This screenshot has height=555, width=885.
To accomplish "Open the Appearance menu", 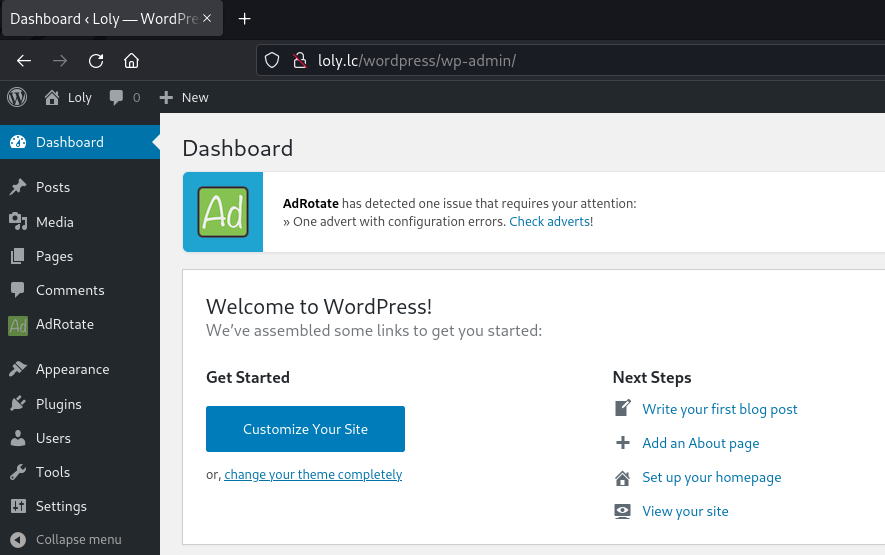I will point(72,369).
